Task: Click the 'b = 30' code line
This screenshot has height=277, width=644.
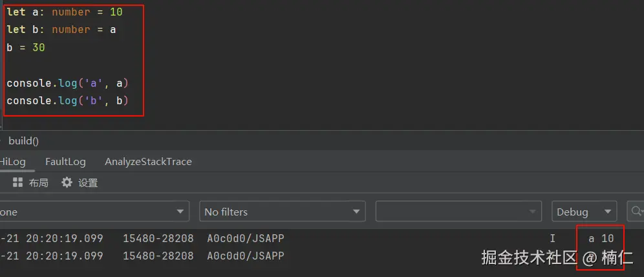Action: [26, 47]
